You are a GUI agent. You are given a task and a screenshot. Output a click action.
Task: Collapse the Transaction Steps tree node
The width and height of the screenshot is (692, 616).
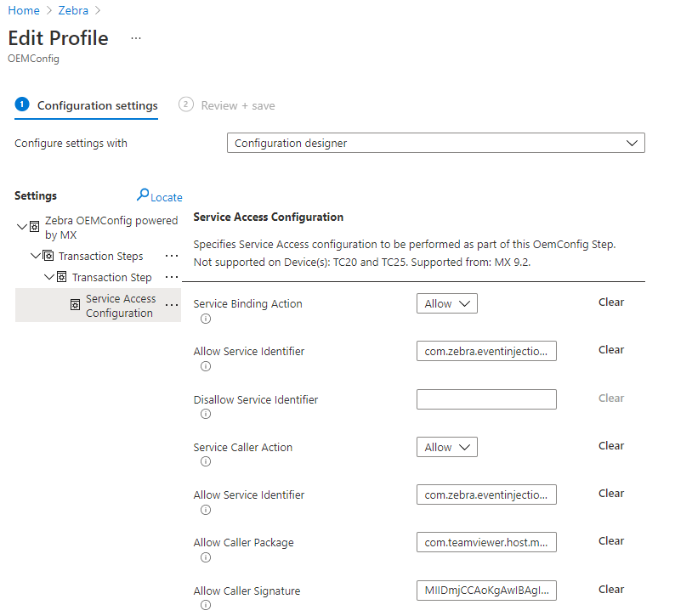pyautogui.click(x=36, y=256)
